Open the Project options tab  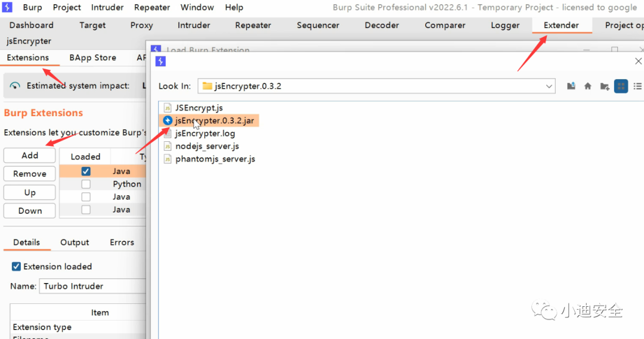[x=624, y=25]
